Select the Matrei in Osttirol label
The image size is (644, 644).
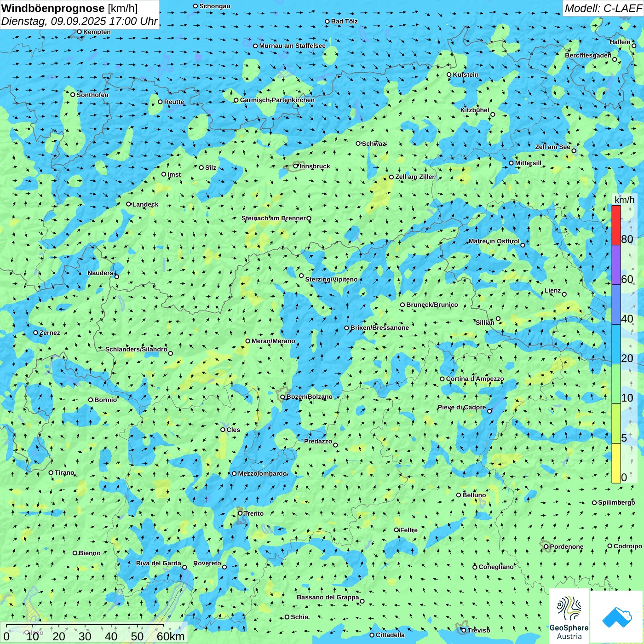tap(494, 241)
